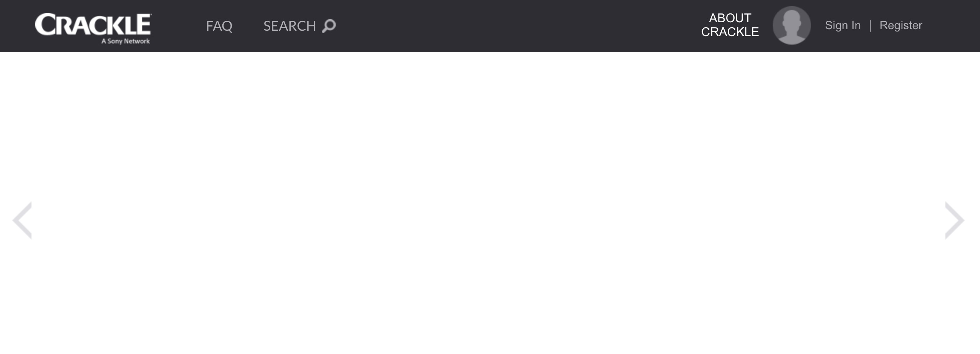Log in using Sign In

pyautogui.click(x=843, y=25)
